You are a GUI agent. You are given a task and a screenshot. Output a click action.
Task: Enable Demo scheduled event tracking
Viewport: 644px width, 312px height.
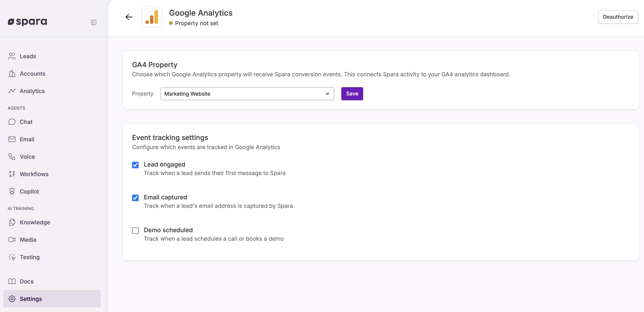click(x=135, y=230)
